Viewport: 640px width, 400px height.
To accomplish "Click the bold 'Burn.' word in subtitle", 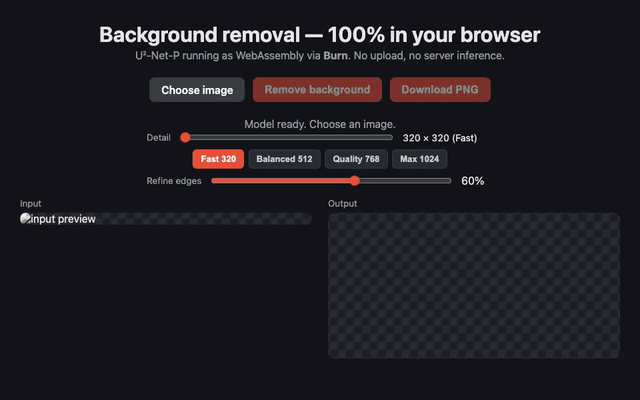I will coord(337,56).
